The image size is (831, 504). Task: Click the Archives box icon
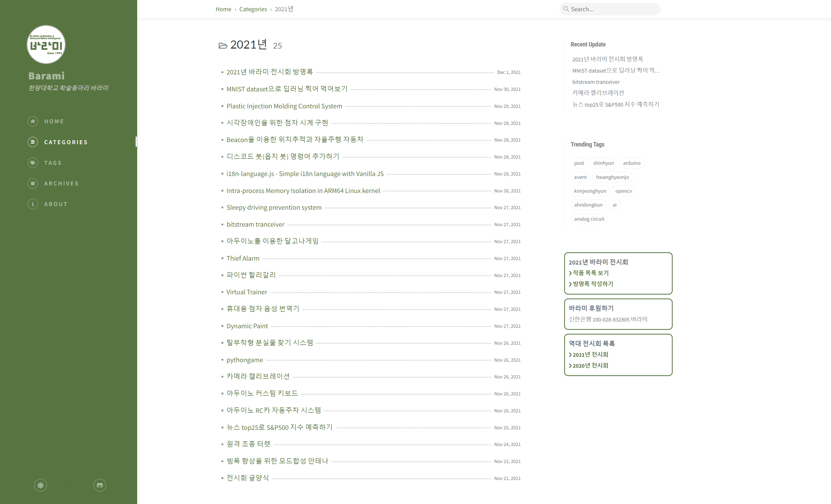tap(33, 183)
